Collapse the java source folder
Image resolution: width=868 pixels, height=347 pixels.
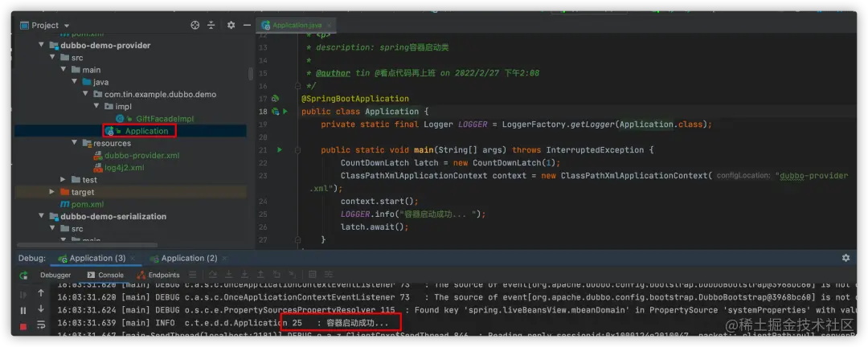(x=74, y=82)
